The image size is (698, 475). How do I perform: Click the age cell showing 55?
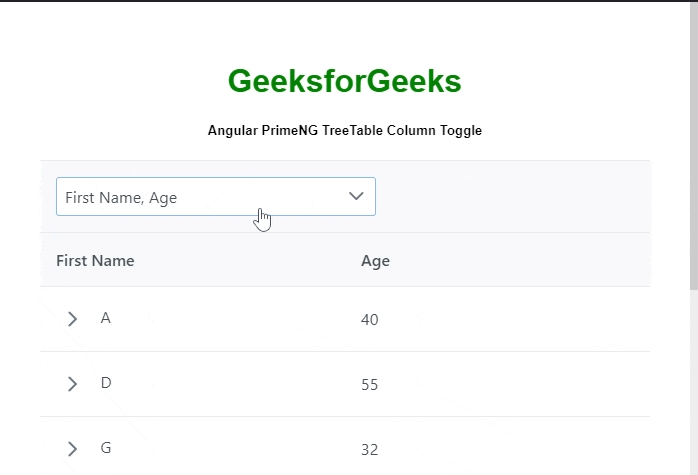(x=370, y=385)
